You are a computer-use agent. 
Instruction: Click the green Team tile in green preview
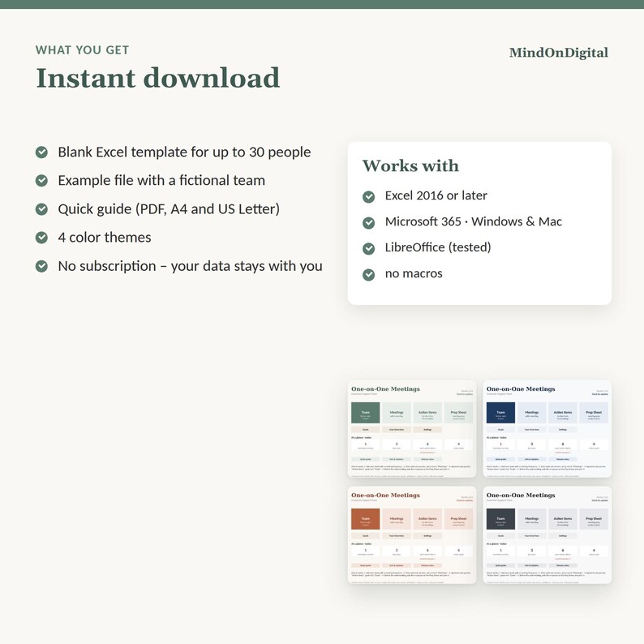(x=366, y=413)
